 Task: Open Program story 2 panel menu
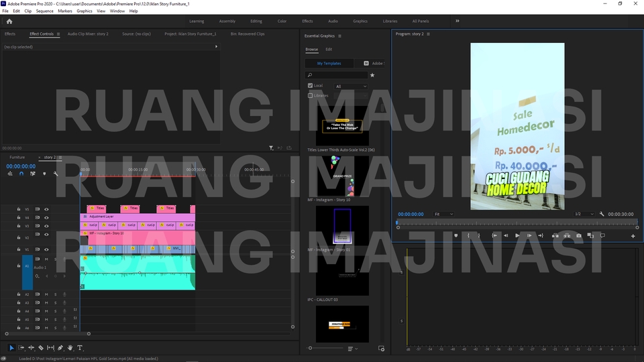click(x=429, y=34)
